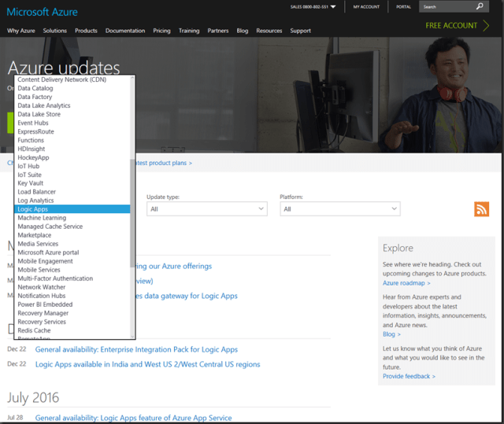The height and width of the screenshot is (424, 504).
Task: Select Data Factory from the list
Action: (72, 97)
